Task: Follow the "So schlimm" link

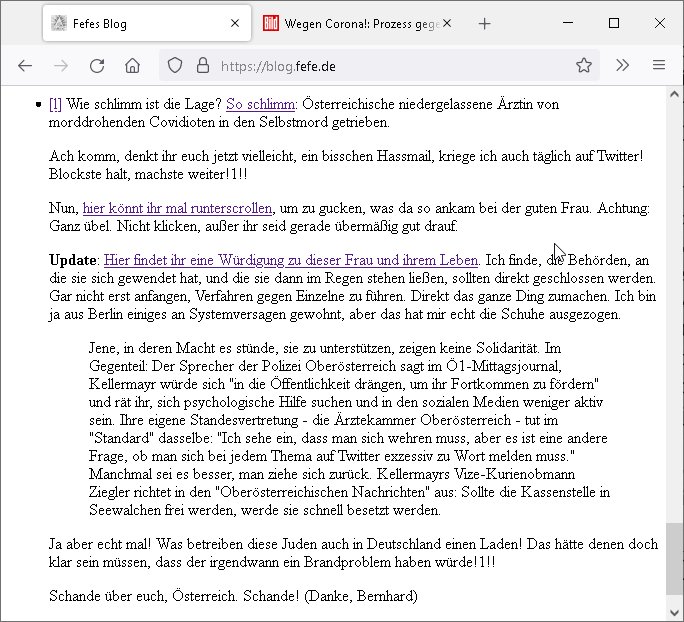Action: [261, 104]
